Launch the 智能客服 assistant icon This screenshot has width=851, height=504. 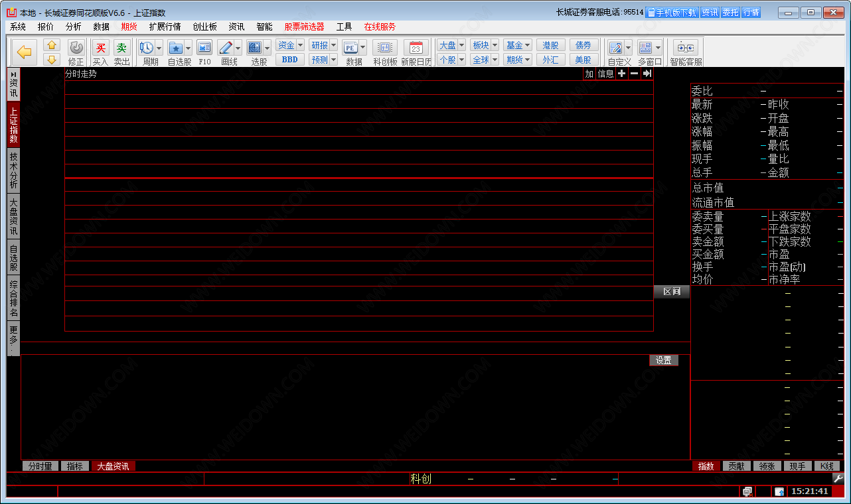click(x=686, y=48)
